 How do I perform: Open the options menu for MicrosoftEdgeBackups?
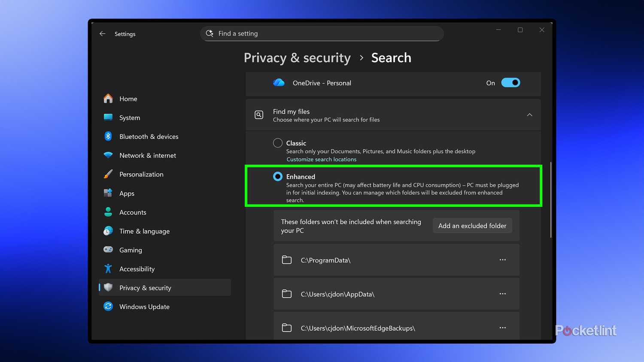[503, 328]
